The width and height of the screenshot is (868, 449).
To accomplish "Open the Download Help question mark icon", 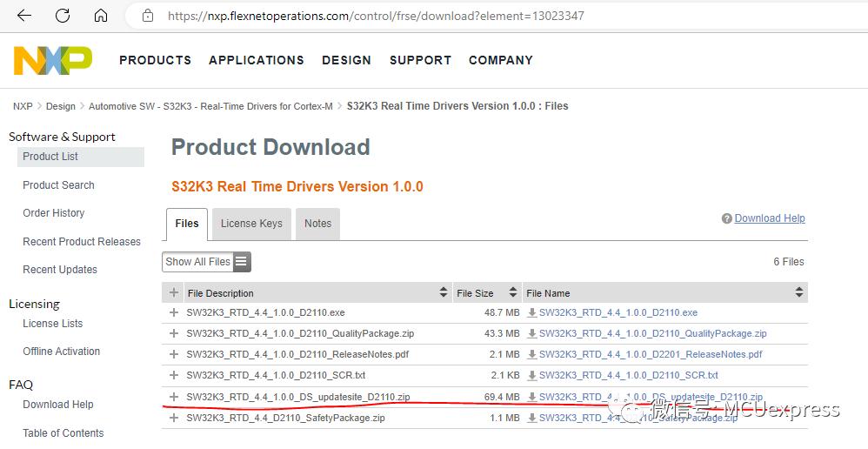I will tap(727, 218).
